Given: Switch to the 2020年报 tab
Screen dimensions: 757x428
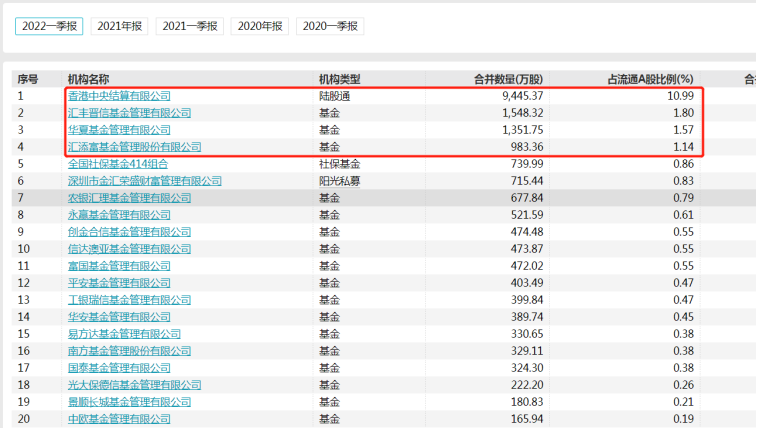Looking at the screenshot, I should (260, 26).
